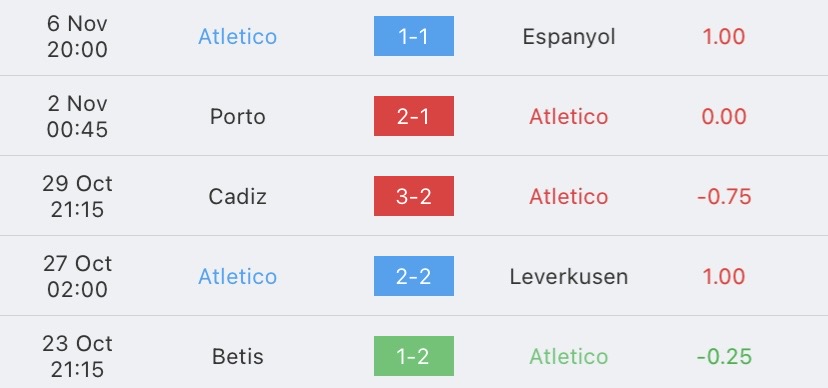Image resolution: width=828 pixels, height=388 pixels.
Task: Select the Cadiz team name
Action: coord(237,197)
